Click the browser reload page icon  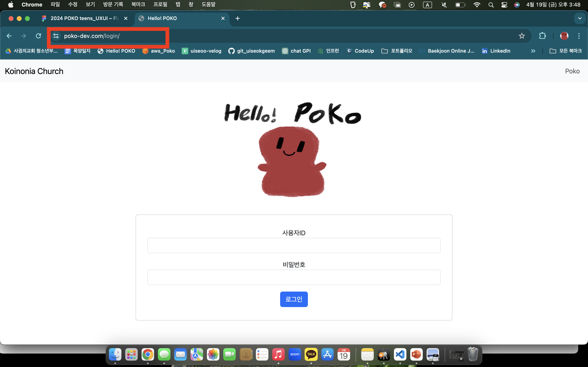click(38, 36)
